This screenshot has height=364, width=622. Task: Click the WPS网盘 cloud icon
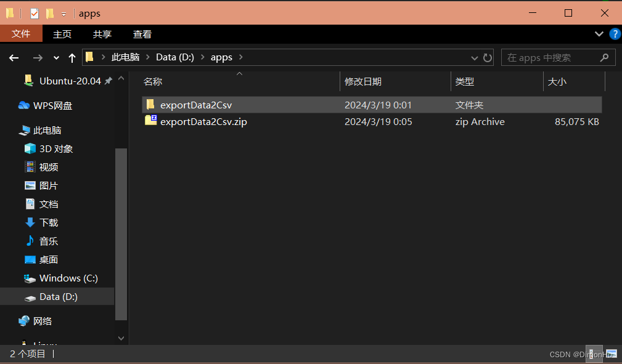tap(24, 105)
